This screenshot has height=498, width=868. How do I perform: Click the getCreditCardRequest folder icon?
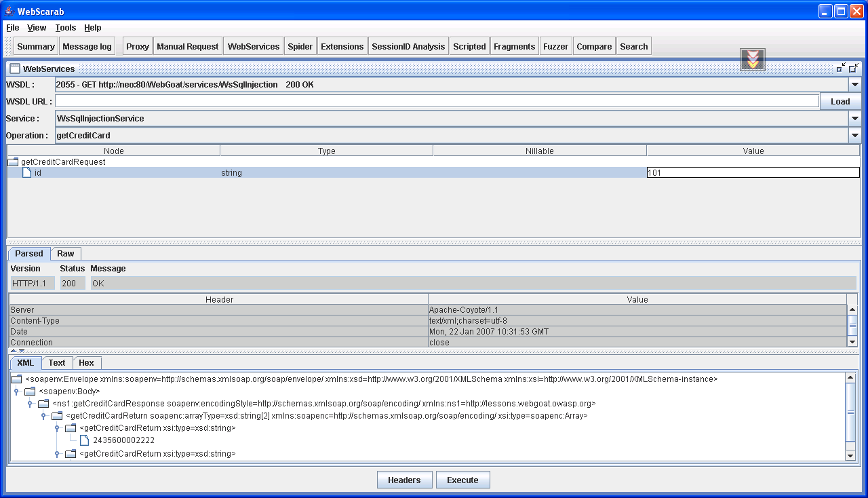coord(14,162)
